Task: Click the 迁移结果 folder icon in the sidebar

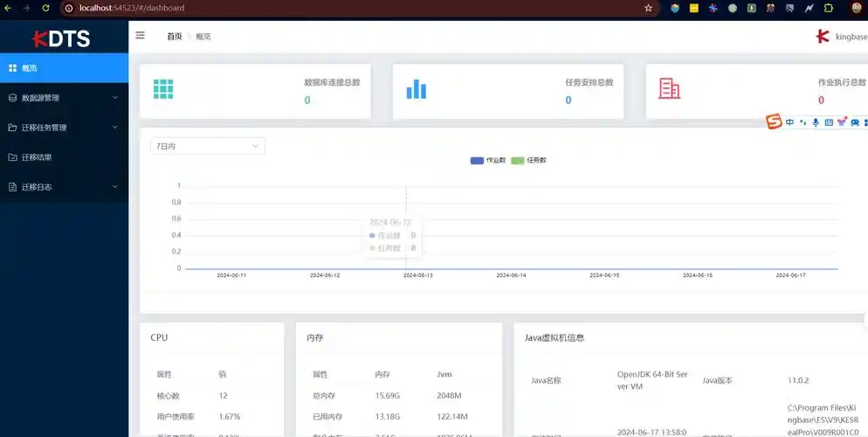Action: point(13,157)
